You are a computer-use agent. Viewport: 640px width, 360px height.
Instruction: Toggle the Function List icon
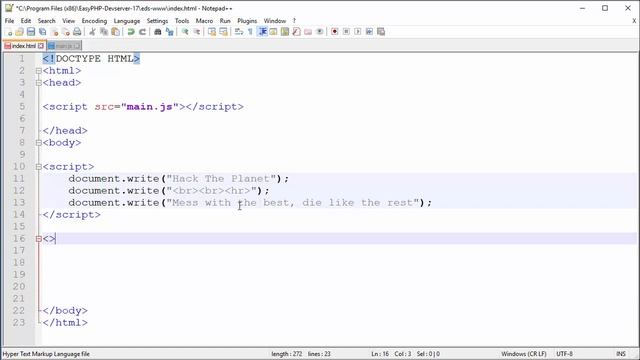tap(296, 32)
